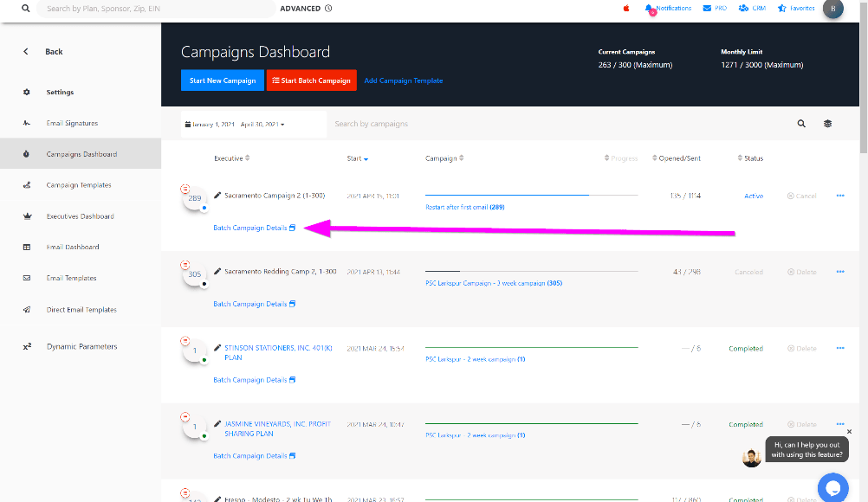Click the Start Batch Campaign button
868x502 pixels.
pos(311,80)
